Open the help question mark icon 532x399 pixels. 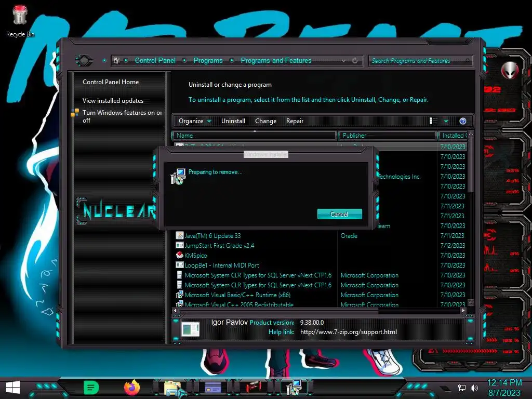463,121
